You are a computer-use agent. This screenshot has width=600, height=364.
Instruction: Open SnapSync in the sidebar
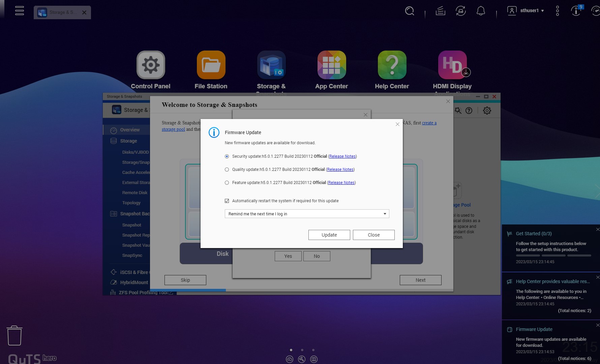coord(132,255)
